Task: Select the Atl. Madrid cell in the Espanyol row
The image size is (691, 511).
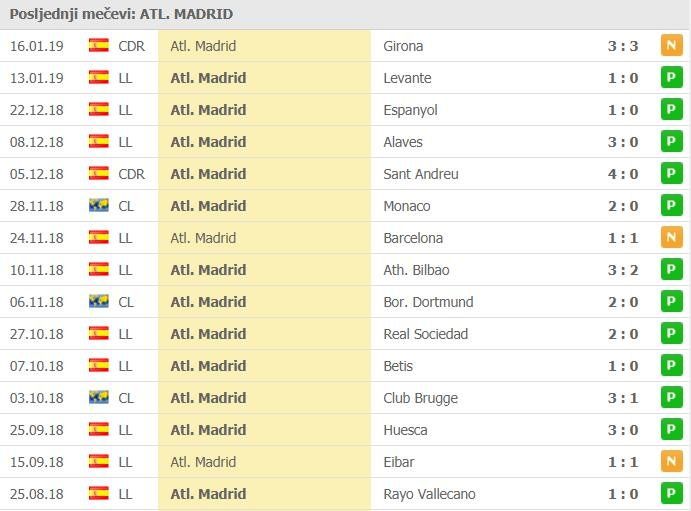Action: pos(208,110)
